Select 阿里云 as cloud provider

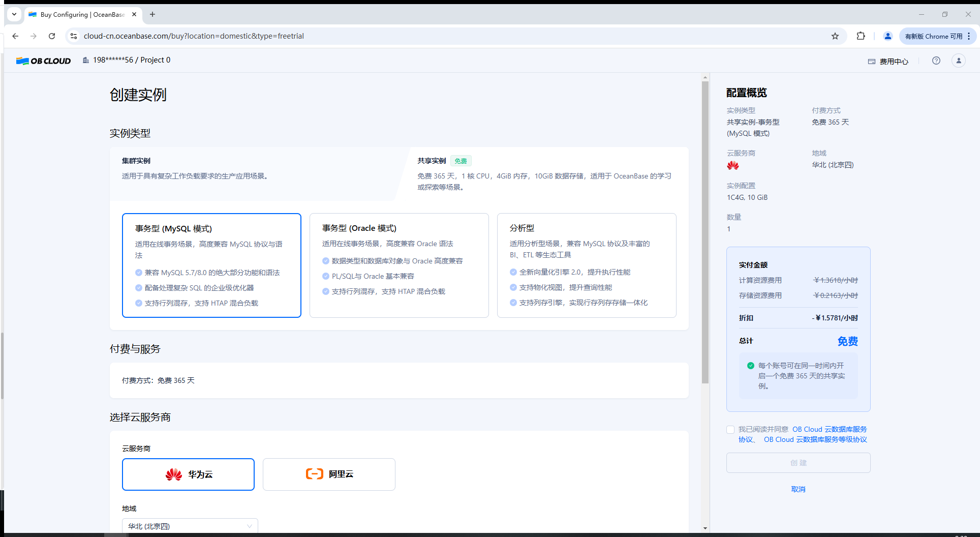tap(329, 474)
